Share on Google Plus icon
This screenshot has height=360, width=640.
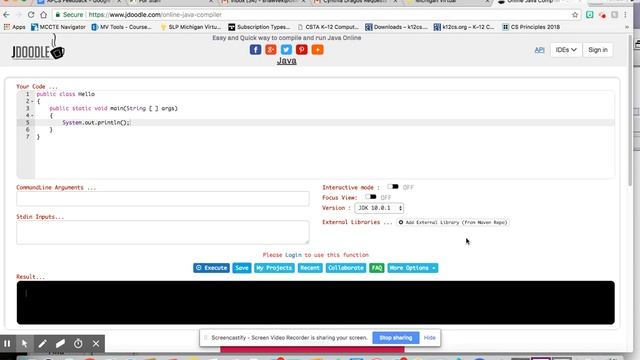271,50
